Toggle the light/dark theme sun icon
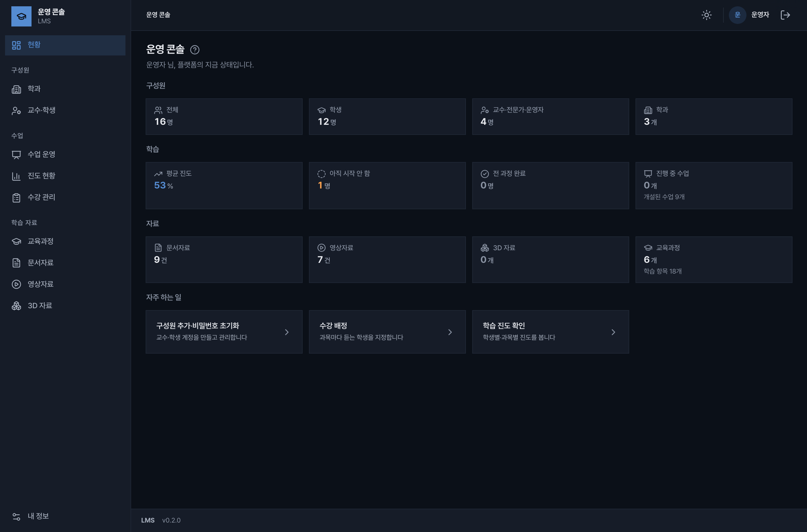807x532 pixels. click(x=706, y=15)
